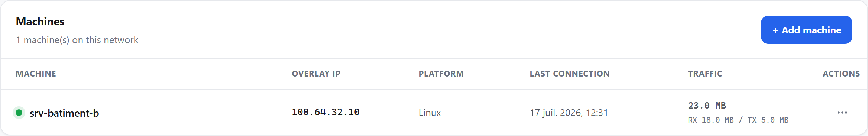Sort by the MACHINE column header
This screenshot has height=136, width=868.
point(36,74)
